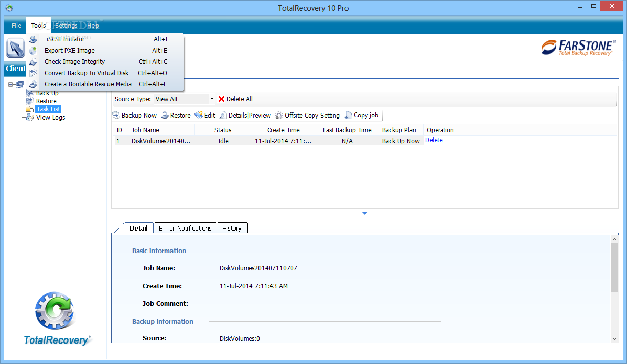Click the Edit toolbar icon
Image resolution: width=627 pixels, height=364 pixels.
199,116
